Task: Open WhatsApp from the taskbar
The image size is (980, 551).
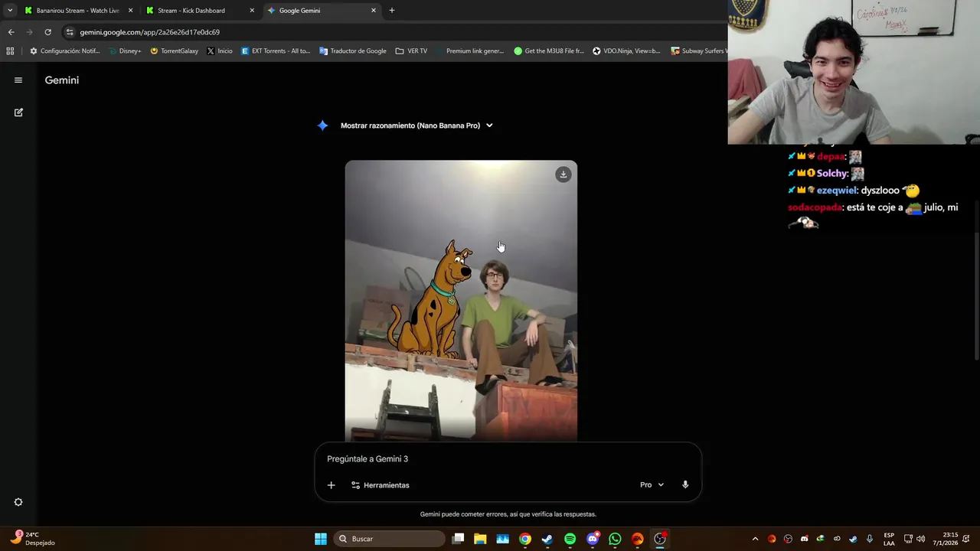Action: (615, 539)
